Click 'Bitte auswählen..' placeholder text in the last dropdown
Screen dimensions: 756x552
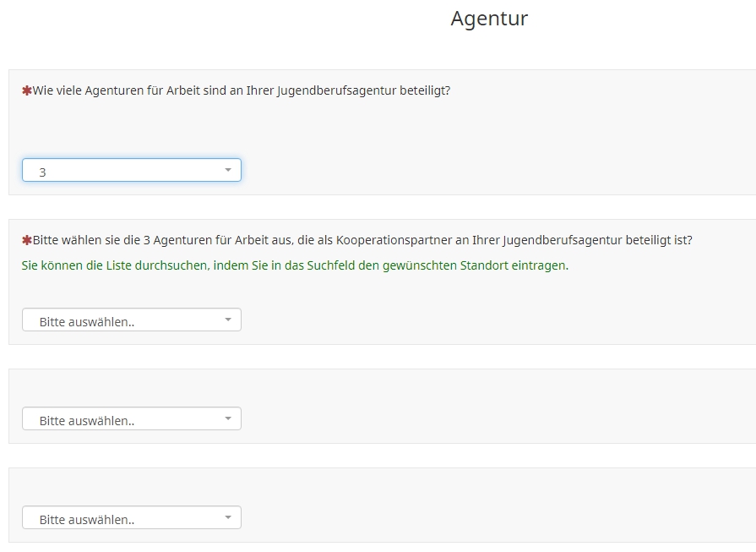click(86, 519)
